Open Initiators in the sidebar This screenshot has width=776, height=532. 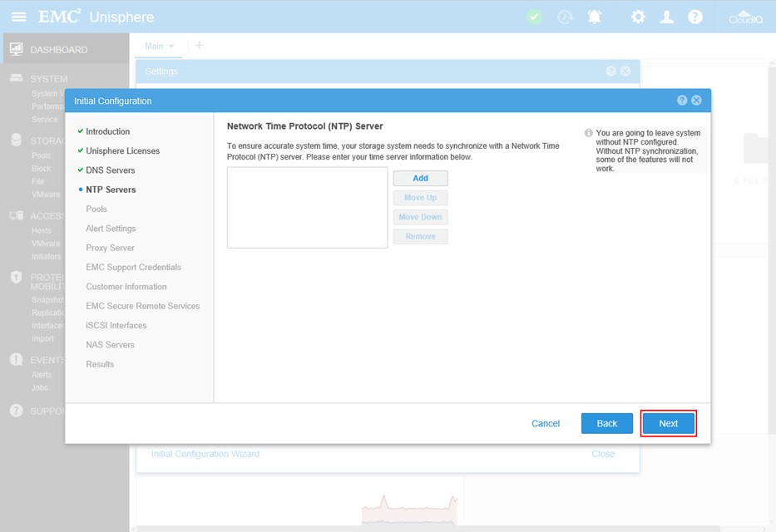[46, 256]
